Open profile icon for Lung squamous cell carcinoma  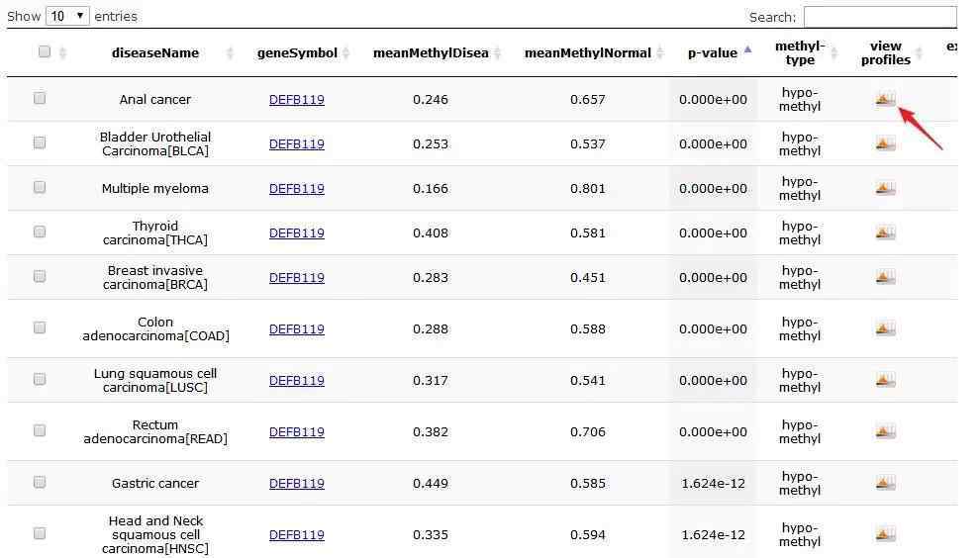tap(885, 380)
